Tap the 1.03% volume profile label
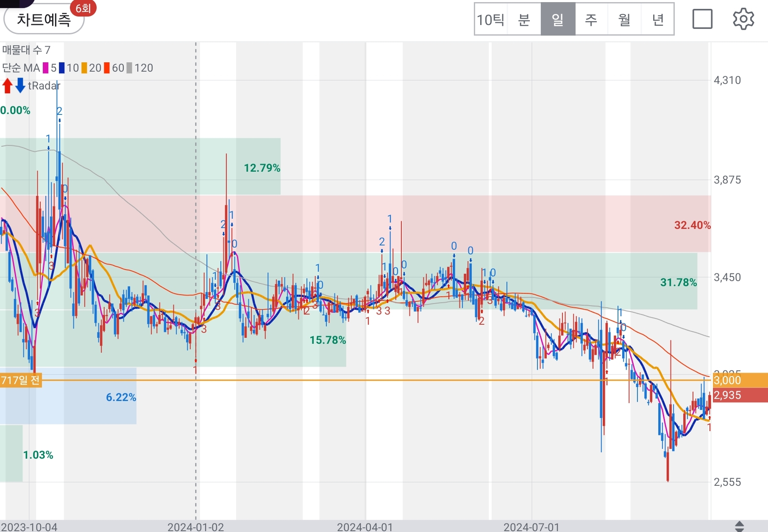This screenshot has height=532, width=768. [x=38, y=455]
